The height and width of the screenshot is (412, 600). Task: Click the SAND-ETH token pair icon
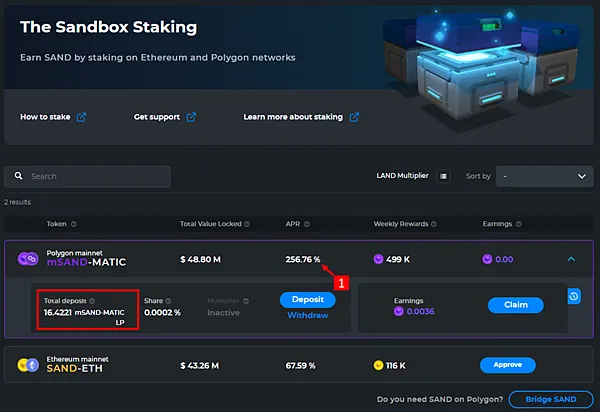pyautogui.click(x=28, y=365)
